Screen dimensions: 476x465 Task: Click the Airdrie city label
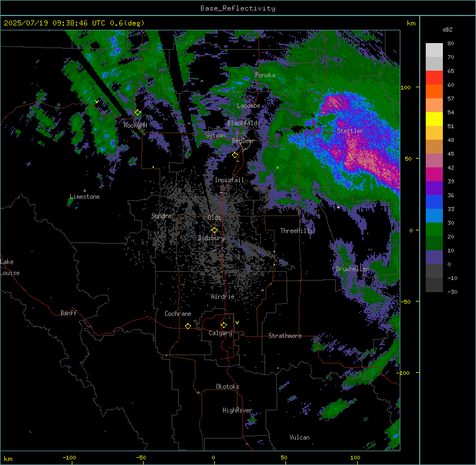coord(223,297)
